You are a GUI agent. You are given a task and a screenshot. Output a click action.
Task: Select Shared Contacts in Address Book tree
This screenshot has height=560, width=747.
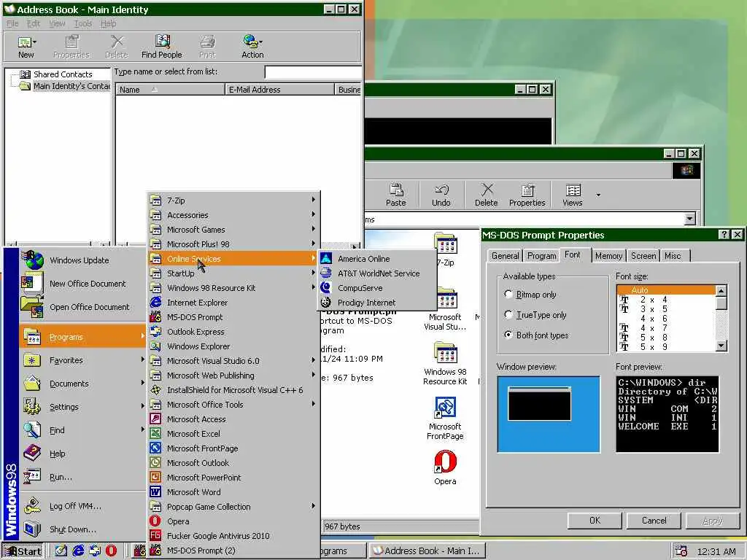click(x=63, y=74)
